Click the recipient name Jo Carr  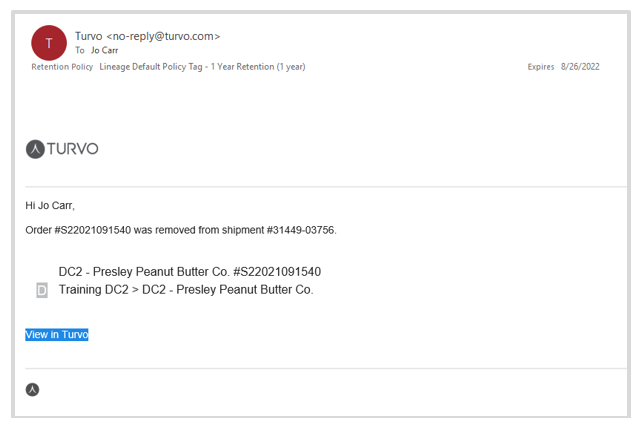tap(104, 50)
